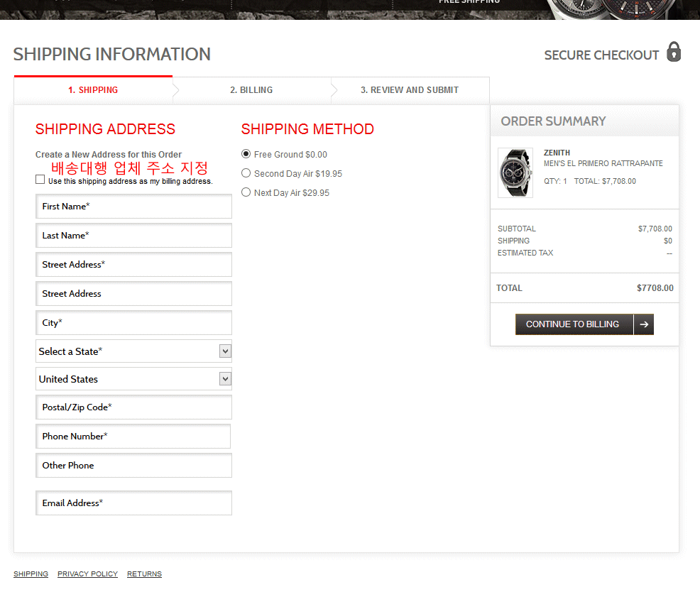Click the 1. Shipping step tab
This screenshot has height=592, width=700.
click(93, 90)
